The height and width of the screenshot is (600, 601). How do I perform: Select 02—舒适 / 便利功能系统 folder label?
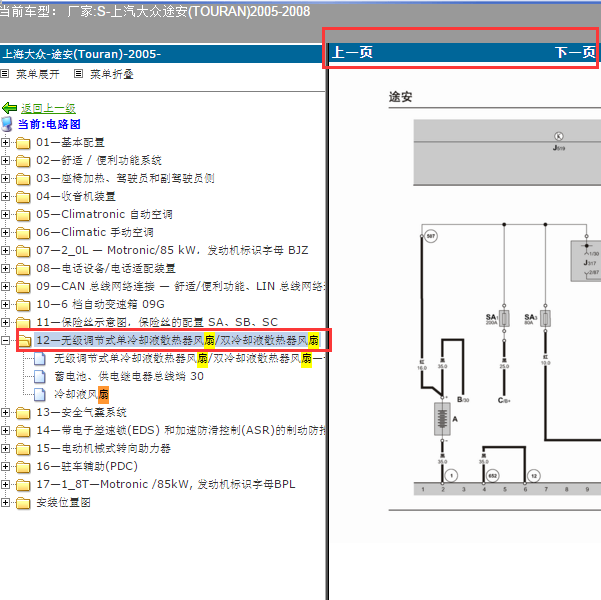tap(99, 161)
